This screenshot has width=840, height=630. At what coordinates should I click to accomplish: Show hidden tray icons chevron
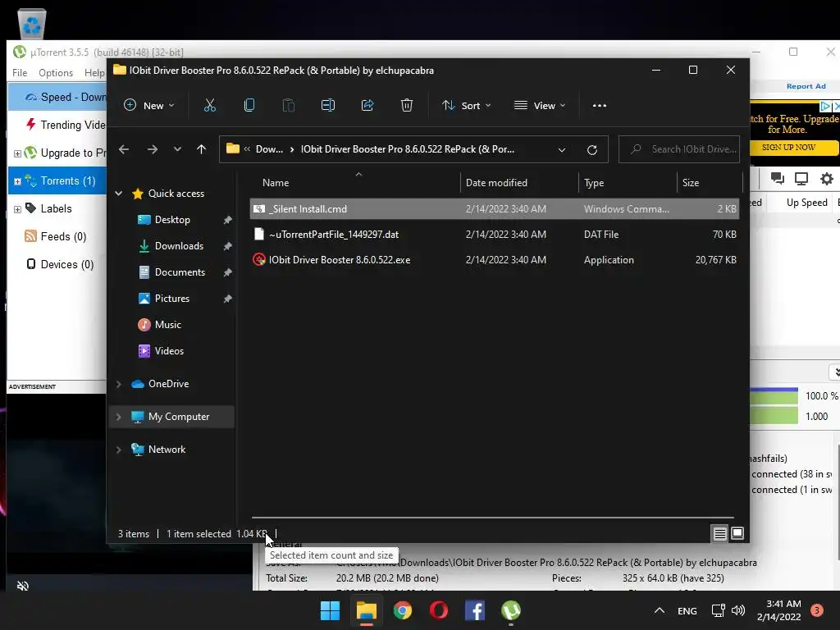tap(660, 610)
